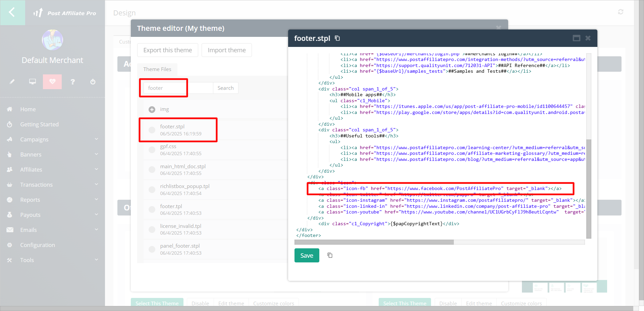
Task: Open the Configuration sidebar item
Action: pos(38,245)
